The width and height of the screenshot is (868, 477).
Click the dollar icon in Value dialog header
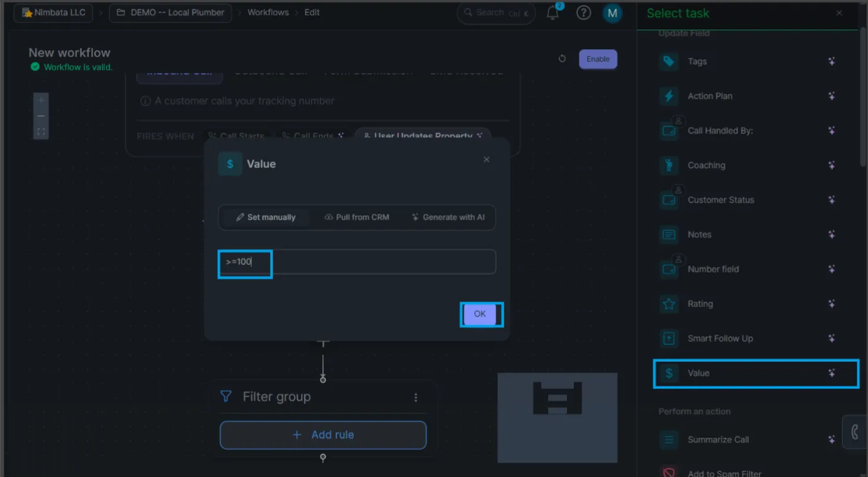click(x=230, y=164)
